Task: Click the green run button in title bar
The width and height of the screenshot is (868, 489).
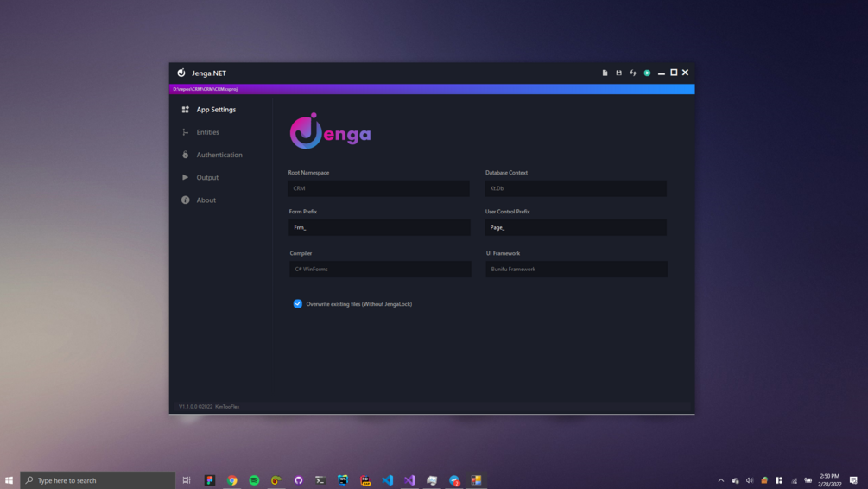Action: pos(647,73)
